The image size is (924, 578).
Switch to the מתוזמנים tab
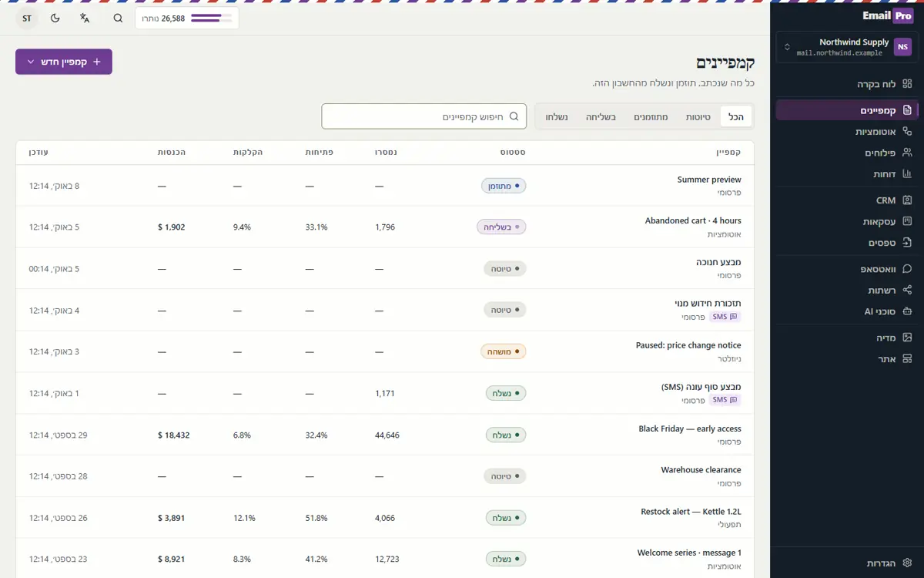(x=651, y=117)
